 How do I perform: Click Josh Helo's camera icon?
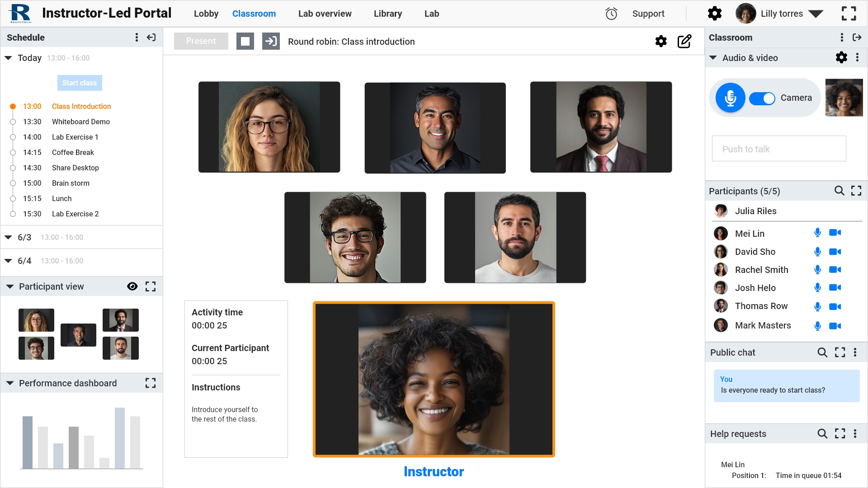coord(835,287)
